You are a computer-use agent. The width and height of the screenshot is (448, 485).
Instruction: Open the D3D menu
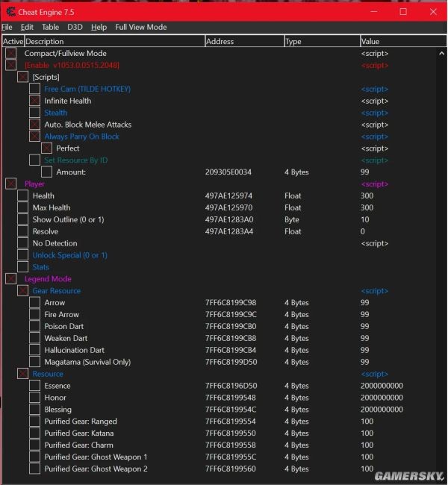point(75,27)
